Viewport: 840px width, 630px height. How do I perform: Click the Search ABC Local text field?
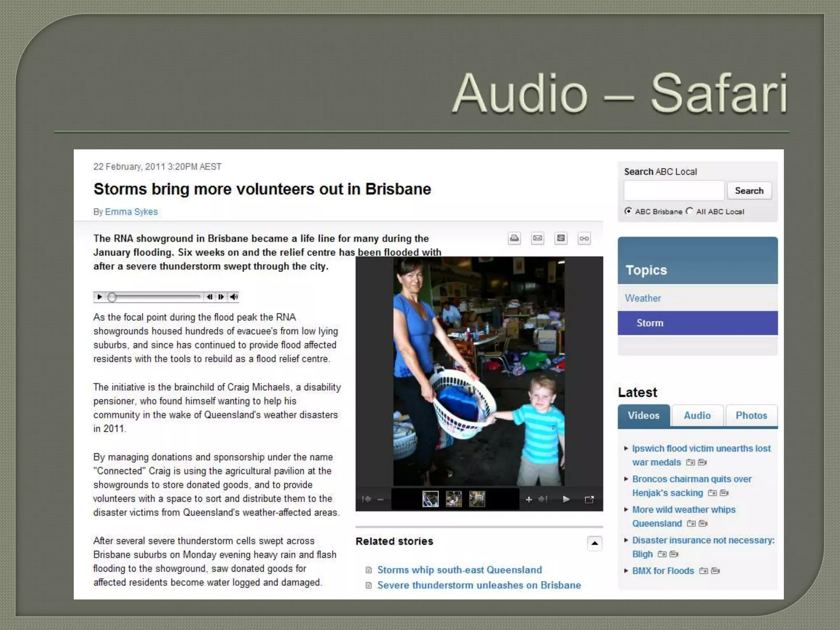(674, 191)
